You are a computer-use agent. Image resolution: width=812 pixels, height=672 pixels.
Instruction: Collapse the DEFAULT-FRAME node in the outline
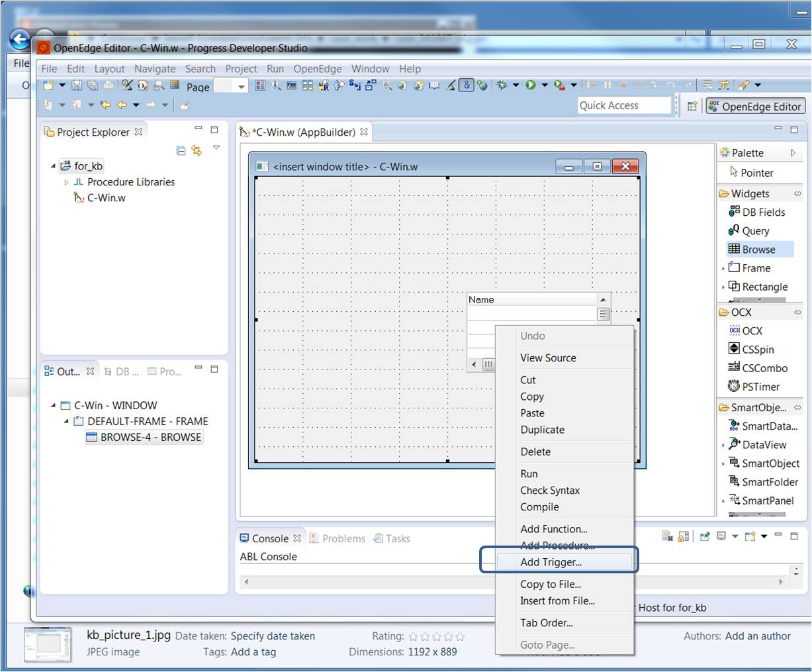(x=66, y=421)
